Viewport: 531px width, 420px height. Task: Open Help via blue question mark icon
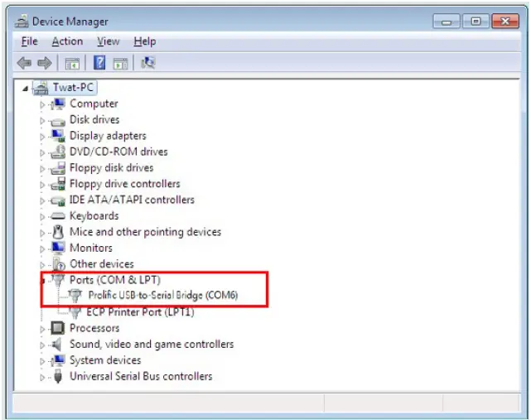pyautogui.click(x=99, y=63)
